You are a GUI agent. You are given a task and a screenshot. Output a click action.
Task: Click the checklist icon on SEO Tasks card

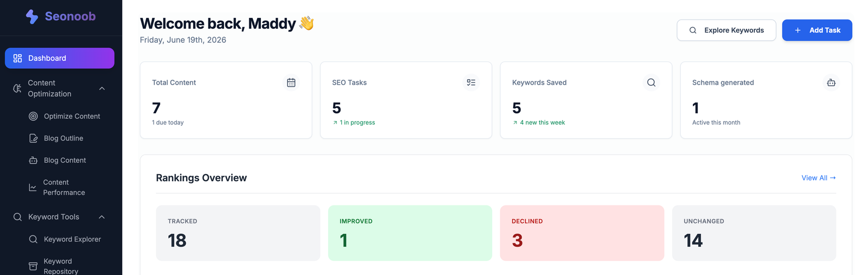tap(471, 82)
